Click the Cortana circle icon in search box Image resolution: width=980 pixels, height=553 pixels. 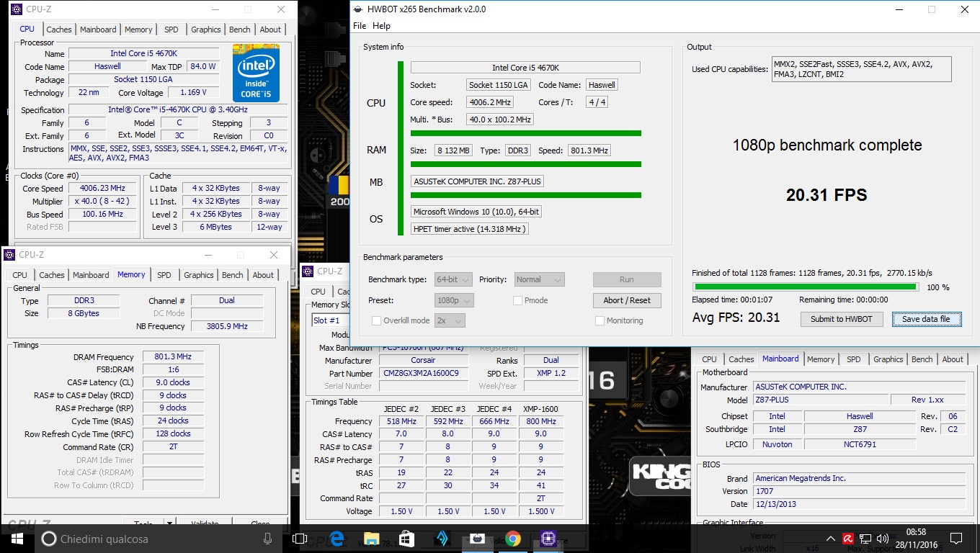point(49,539)
